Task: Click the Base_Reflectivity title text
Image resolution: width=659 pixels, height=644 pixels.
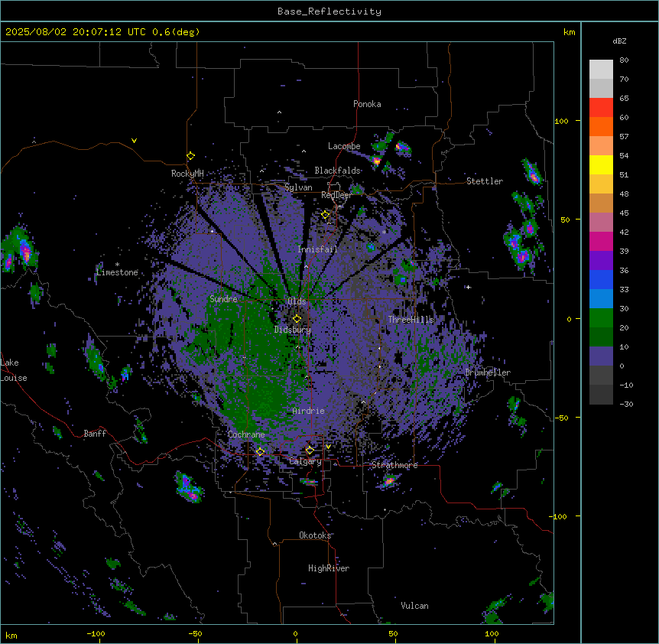Action: 329,11
